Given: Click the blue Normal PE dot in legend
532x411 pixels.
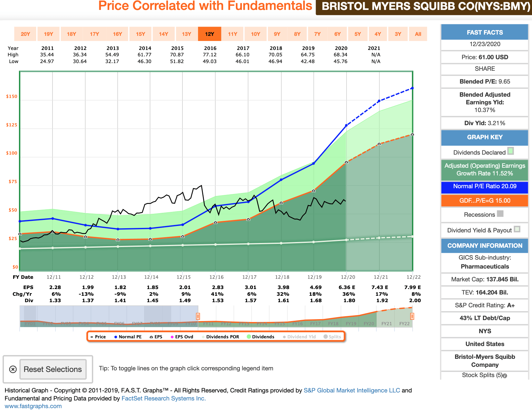Looking at the screenshot, I should [x=116, y=336].
